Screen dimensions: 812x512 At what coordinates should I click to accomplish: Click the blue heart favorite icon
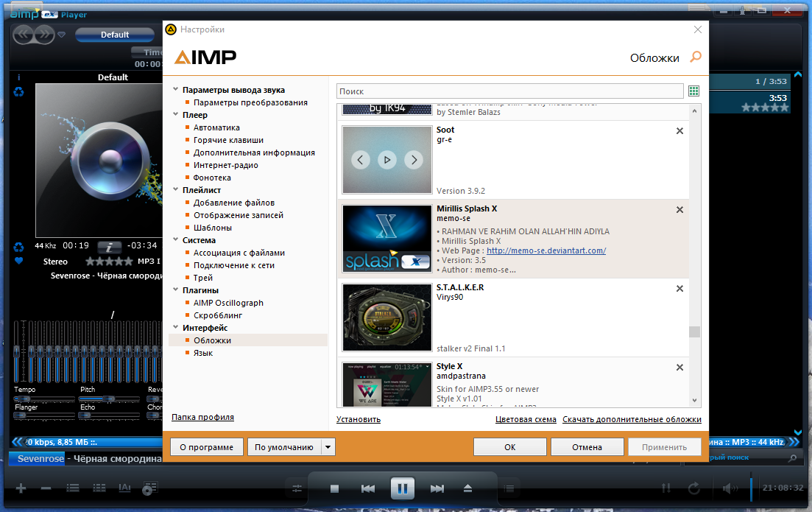[x=18, y=261]
